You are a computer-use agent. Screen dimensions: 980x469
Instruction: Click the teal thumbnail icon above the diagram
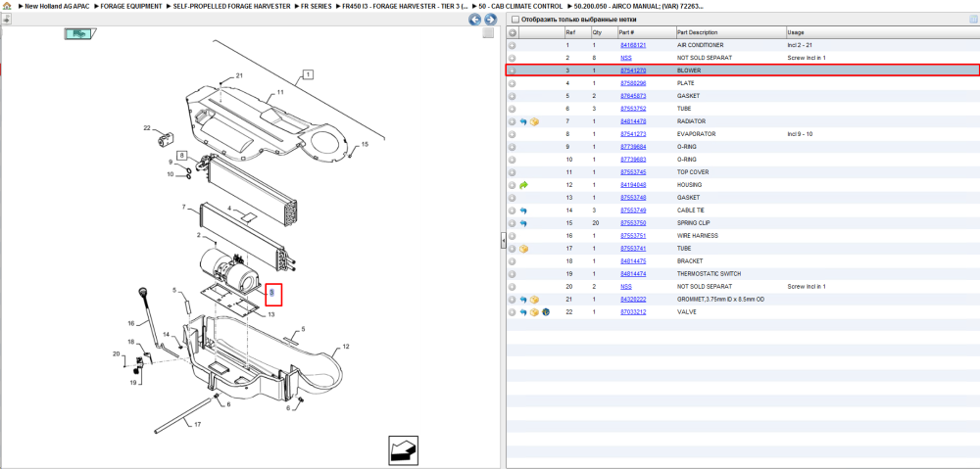coord(78,33)
